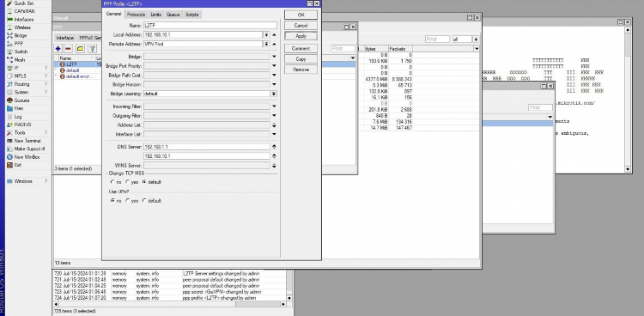The image size is (644, 316).
Task: Open Quick Set in sidebar
Action: [23, 3]
